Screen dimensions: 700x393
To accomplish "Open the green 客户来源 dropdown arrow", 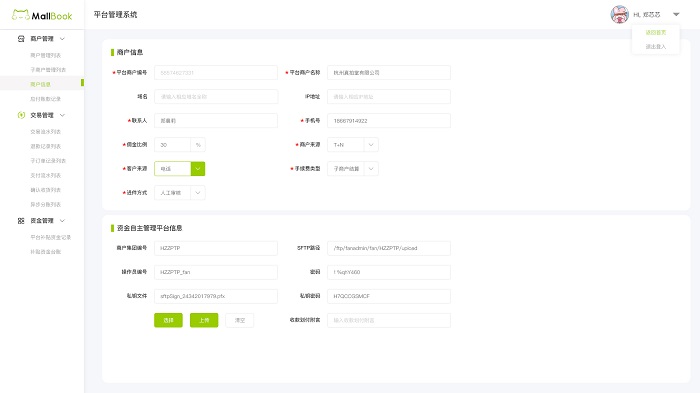I will click(198, 169).
